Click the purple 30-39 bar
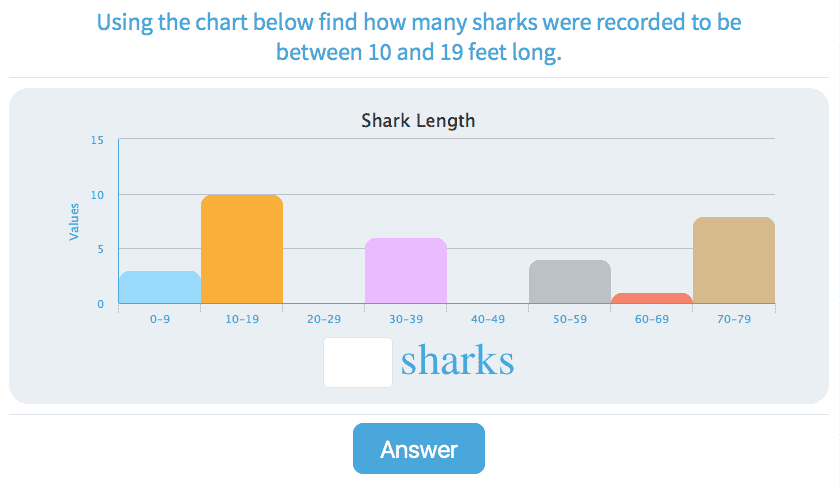This screenshot has width=840, height=501. point(406,271)
